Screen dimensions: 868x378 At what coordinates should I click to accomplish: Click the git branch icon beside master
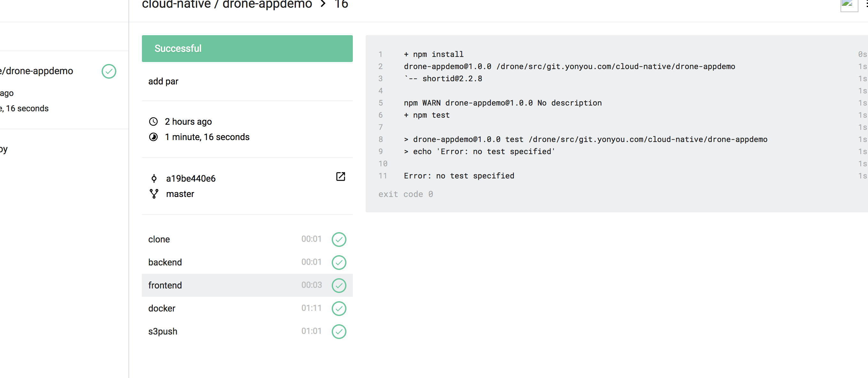[154, 193]
